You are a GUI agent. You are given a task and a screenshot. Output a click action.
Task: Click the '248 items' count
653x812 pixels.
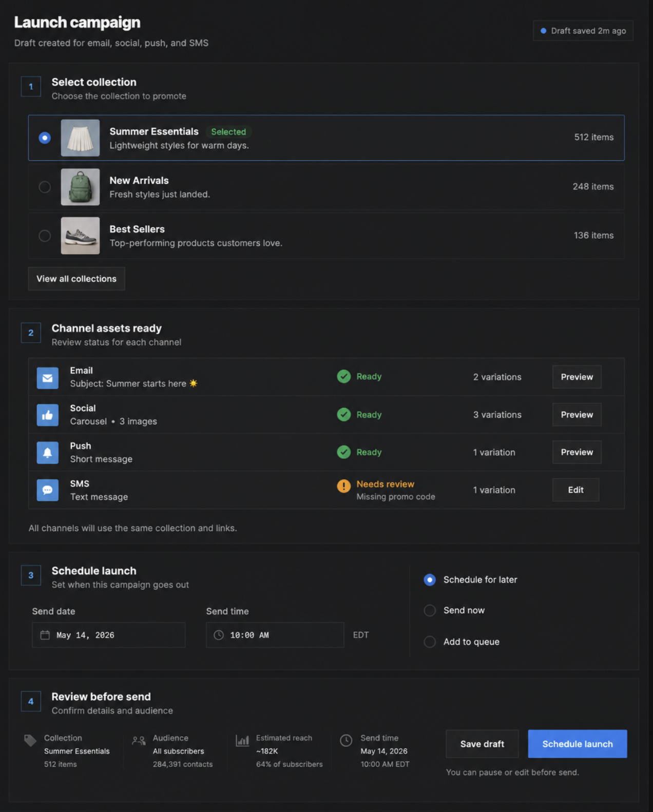click(x=593, y=186)
